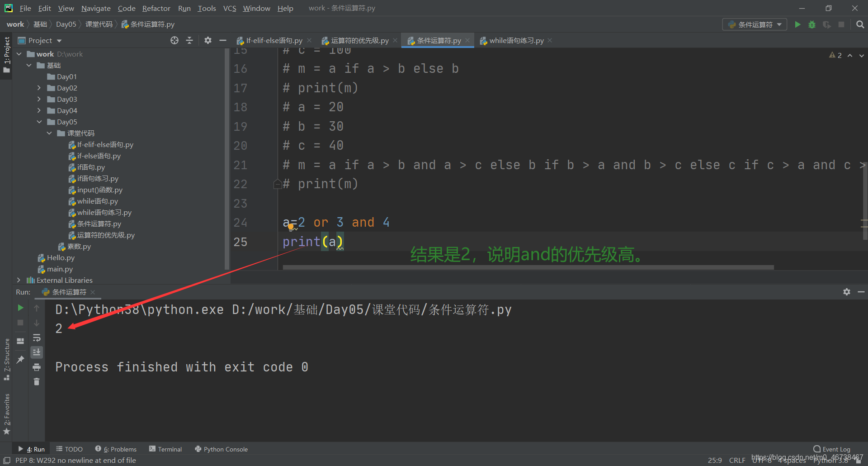Click the Day05 breadcrumb
Image resolution: width=868 pixels, height=466 pixels.
[x=66, y=24]
